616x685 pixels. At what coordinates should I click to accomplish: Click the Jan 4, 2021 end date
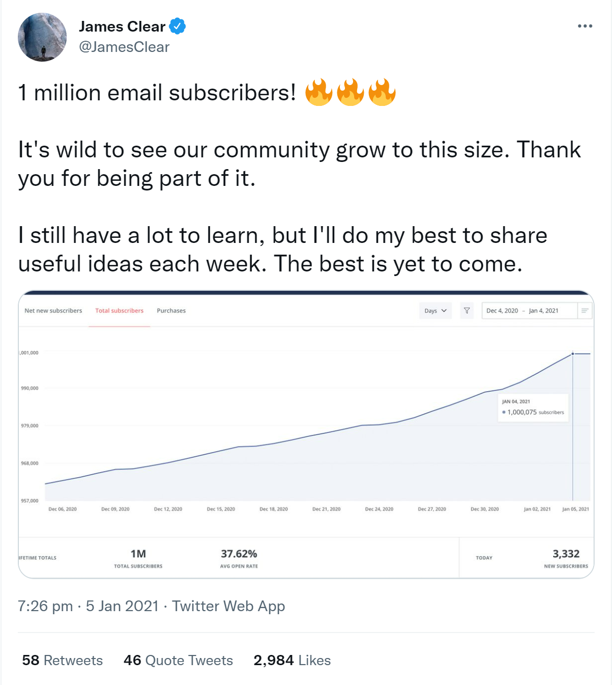point(544,311)
